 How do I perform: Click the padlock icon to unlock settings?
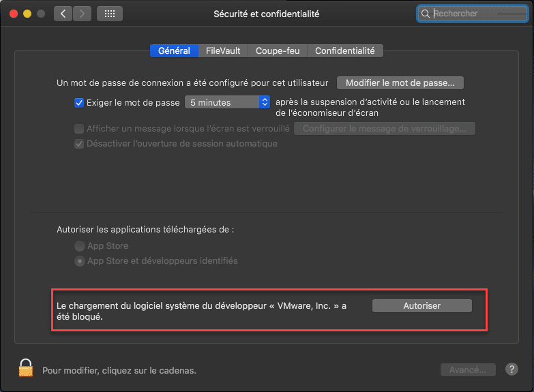(x=26, y=369)
